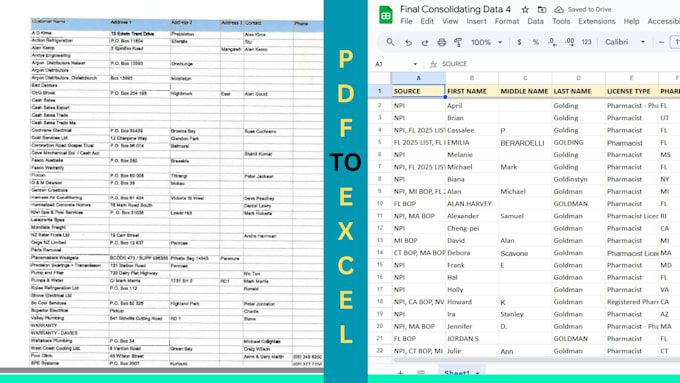Click the Google Sheets logo icon

386,15
